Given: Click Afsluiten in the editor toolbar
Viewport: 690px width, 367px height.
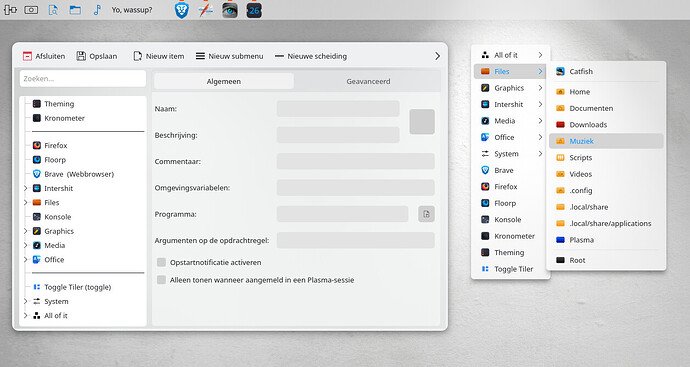Looking at the screenshot, I should pyautogui.click(x=44, y=56).
